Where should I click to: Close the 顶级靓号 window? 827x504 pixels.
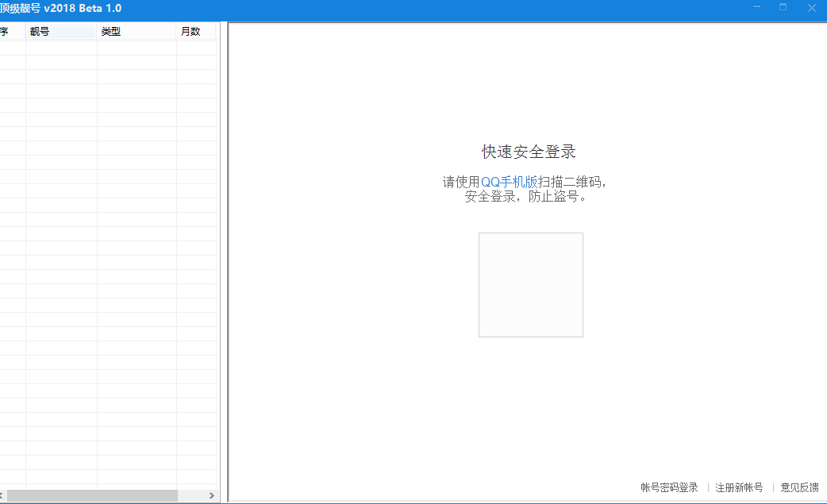pos(811,8)
